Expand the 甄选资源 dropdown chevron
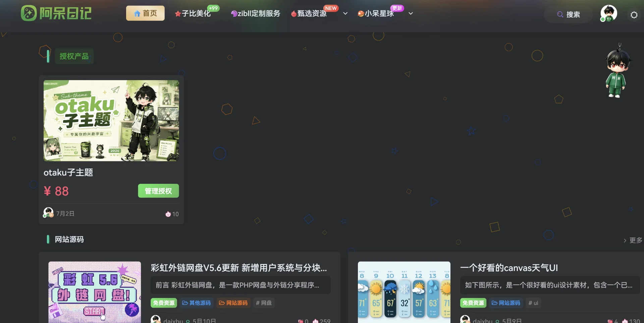The height and width of the screenshot is (323, 644). point(345,13)
